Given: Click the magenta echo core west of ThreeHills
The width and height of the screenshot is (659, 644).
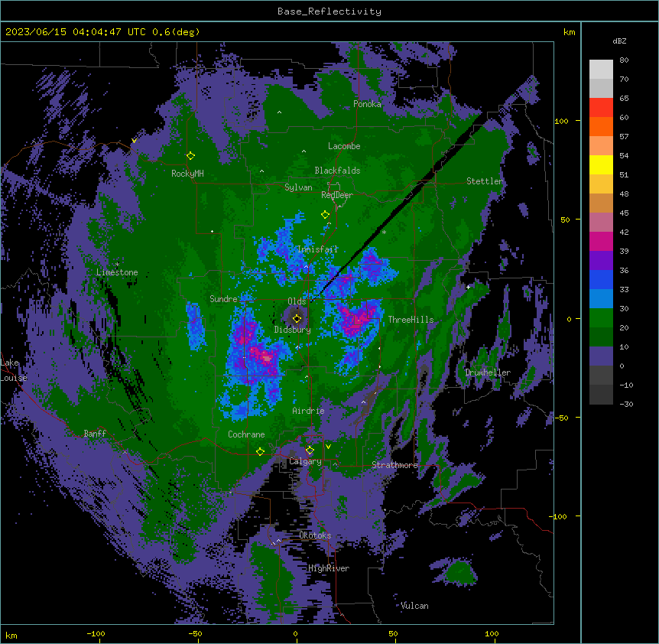Looking at the screenshot, I should (356, 321).
